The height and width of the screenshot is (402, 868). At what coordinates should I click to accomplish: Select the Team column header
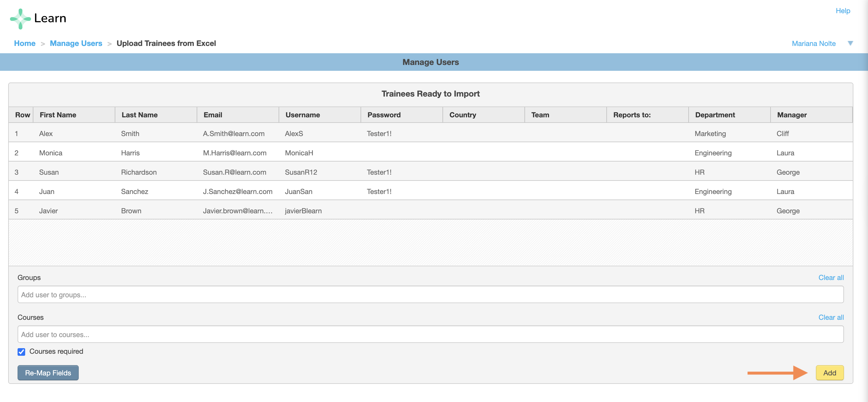pos(565,115)
